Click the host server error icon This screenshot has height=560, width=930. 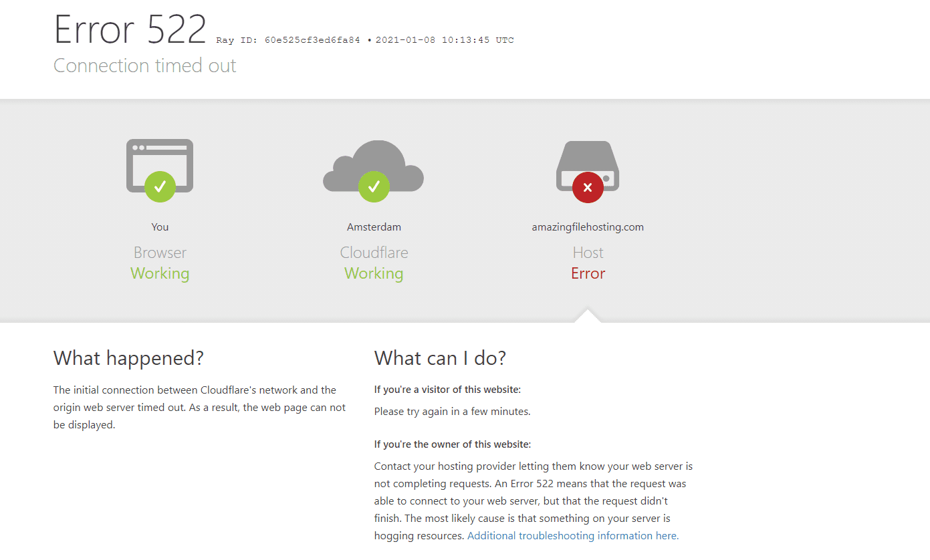click(x=588, y=171)
